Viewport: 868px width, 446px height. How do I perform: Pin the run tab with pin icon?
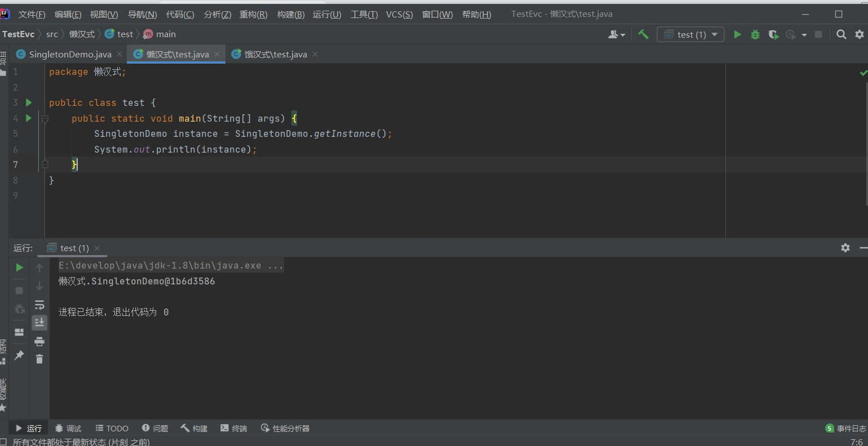tap(19, 355)
